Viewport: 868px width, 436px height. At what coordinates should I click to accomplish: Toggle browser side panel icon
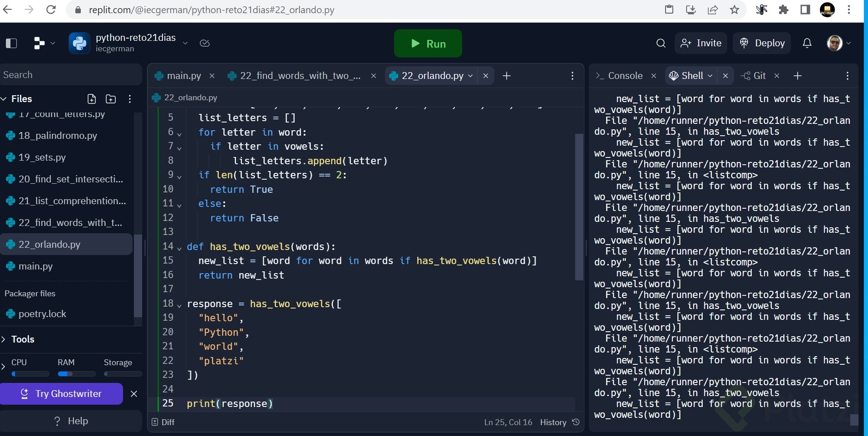(805, 10)
